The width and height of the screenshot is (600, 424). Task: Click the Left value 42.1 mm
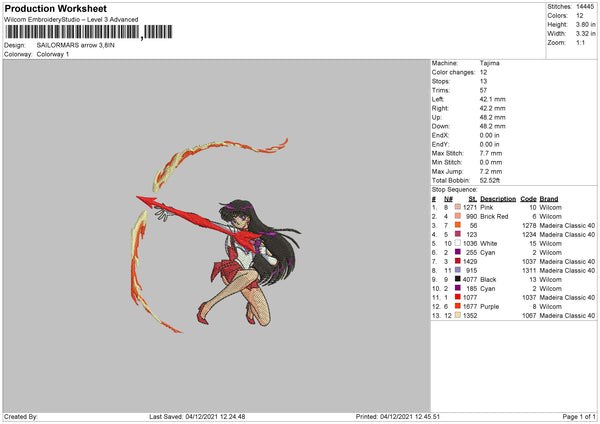[x=492, y=99]
